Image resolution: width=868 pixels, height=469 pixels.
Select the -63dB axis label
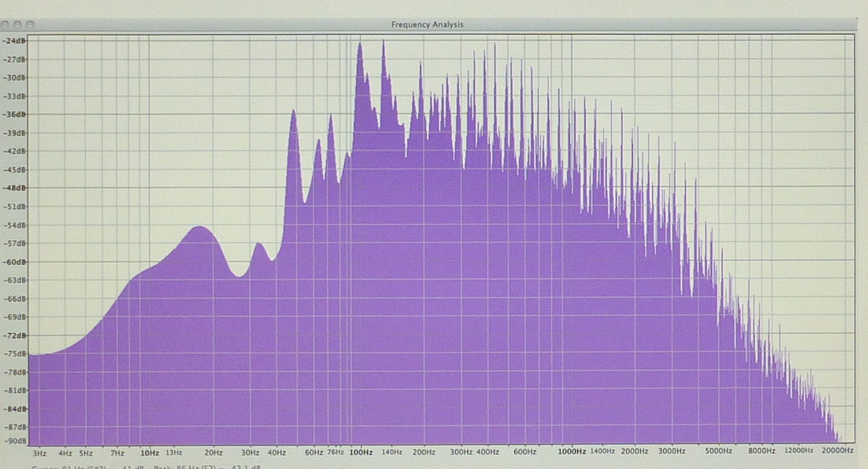coord(14,280)
